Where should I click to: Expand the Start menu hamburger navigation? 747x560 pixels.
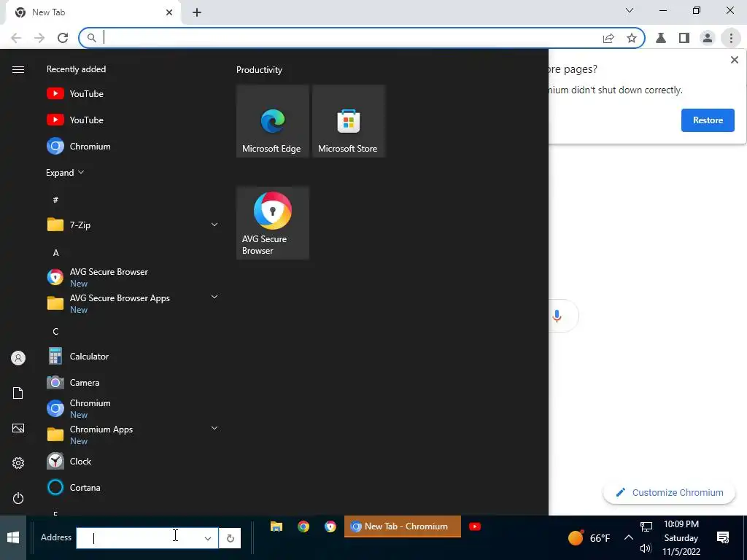point(18,70)
